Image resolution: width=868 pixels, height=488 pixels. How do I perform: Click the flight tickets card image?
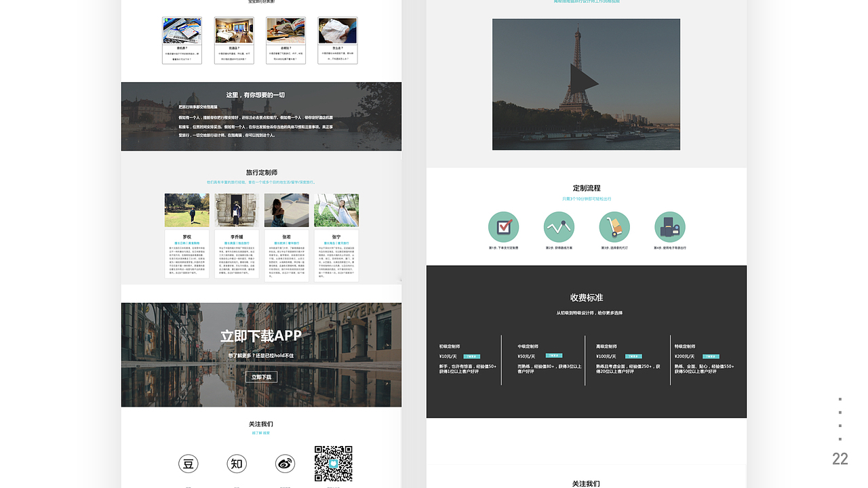click(x=182, y=31)
